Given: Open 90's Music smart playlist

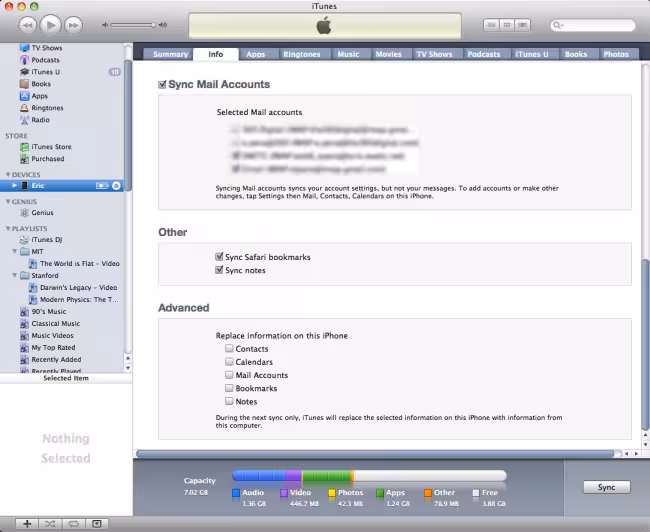Looking at the screenshot, I should tap(49, 312).
